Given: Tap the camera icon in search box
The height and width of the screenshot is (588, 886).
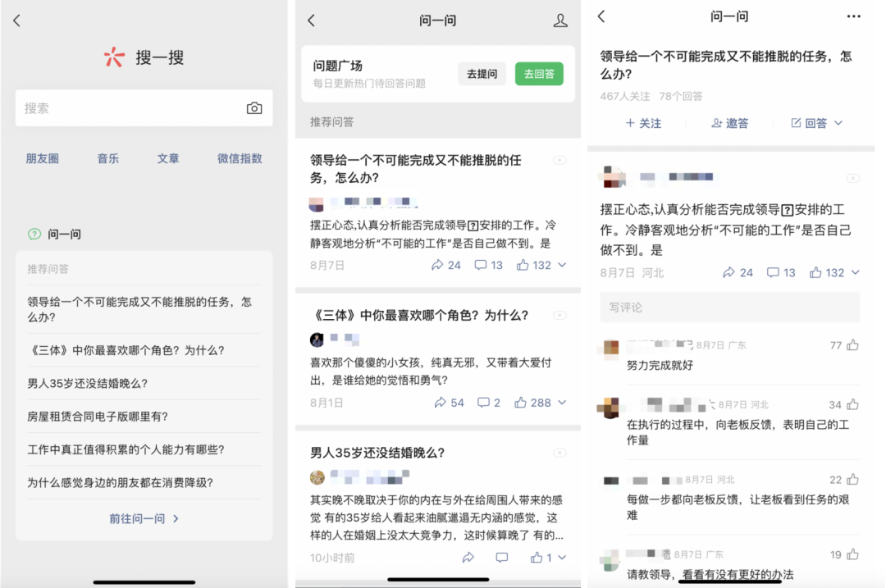Looking at the screenshot, I should 254,108.
